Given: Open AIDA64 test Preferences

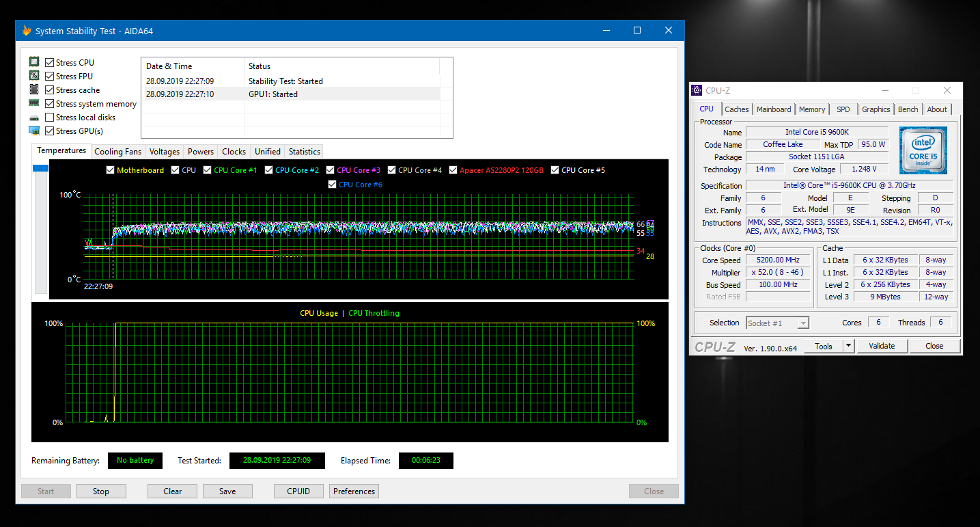Looking at the screenshot, I should 354,491.
